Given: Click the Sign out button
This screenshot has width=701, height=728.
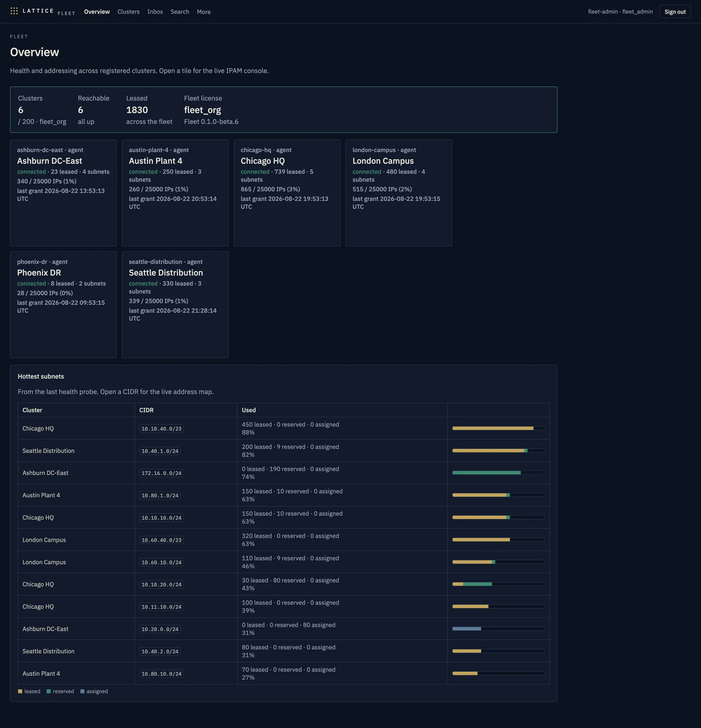Looking at the screenshot, I should point(675,12).
